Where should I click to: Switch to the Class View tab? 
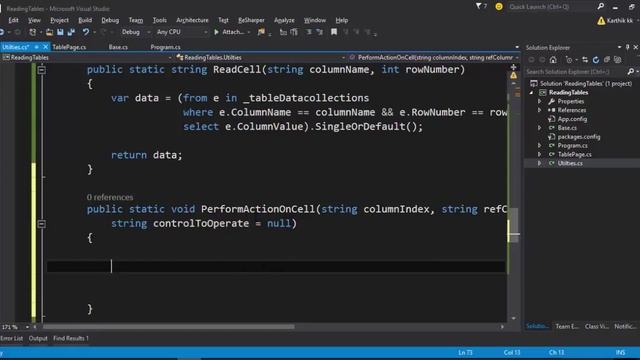[x=596, y=326]
